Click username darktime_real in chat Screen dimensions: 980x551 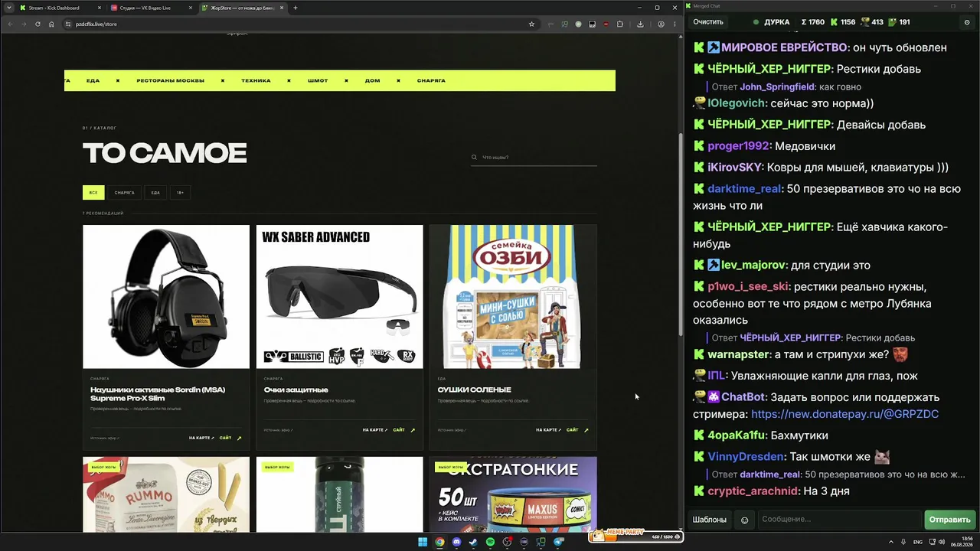point(744,188)
